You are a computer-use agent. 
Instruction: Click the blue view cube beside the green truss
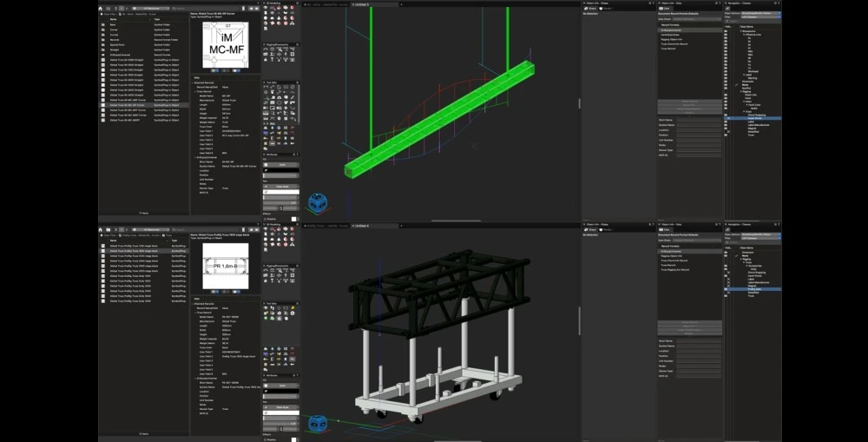click(x=319, y=202)
